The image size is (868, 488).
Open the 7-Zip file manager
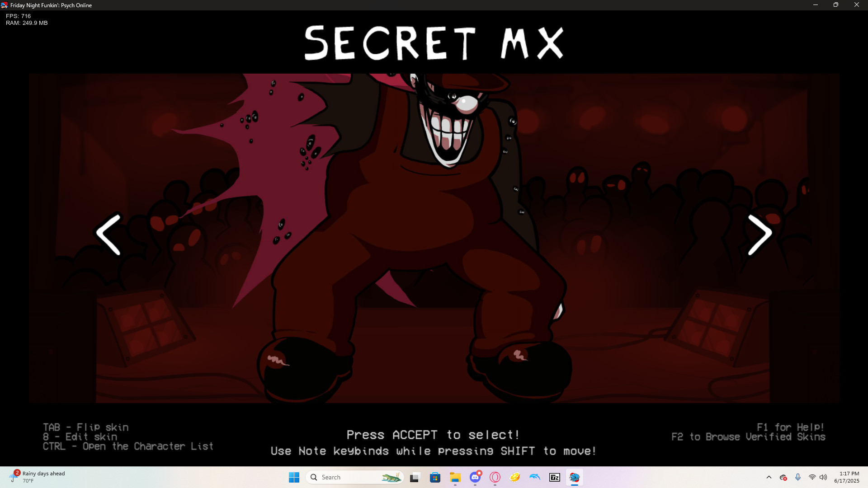(x=555, y=477)
